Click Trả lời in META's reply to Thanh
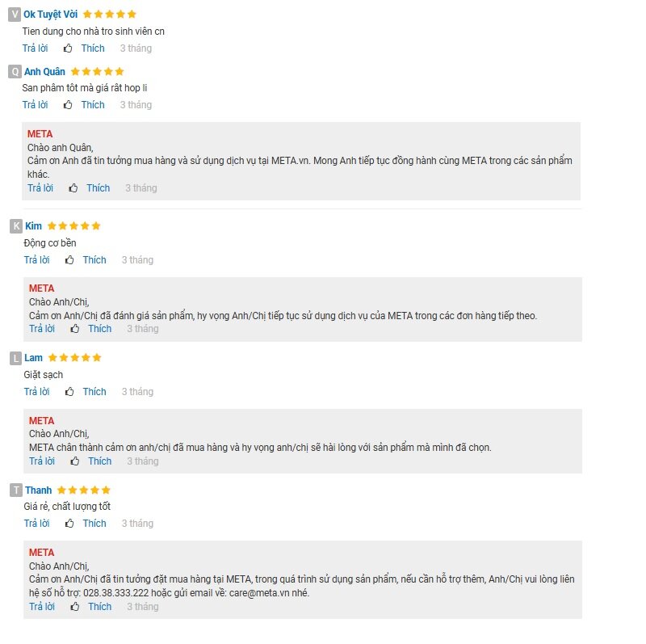 pos(42,607)
